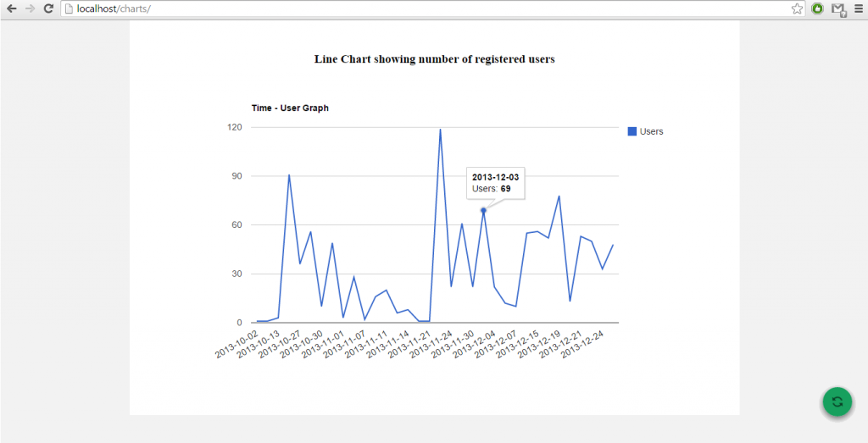Viewport: 868px width, 443px height.
Task: Click the "Time - User Graph" chart title
Action: coord(290,108)
